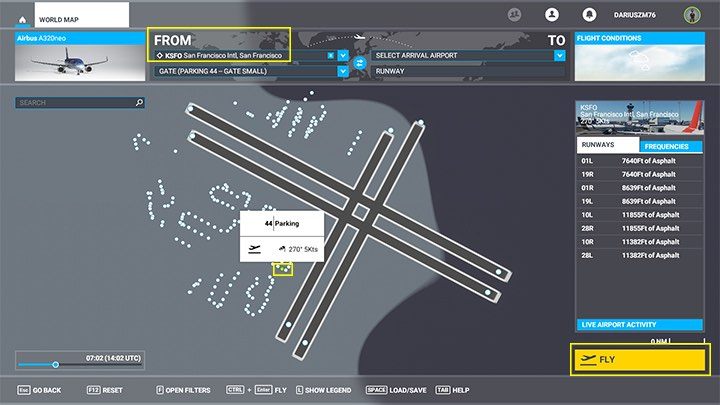720x405 pixels.
Task: Click Open Filters in bottom bar
Action: pyautogui.click(x=187, y=390)
